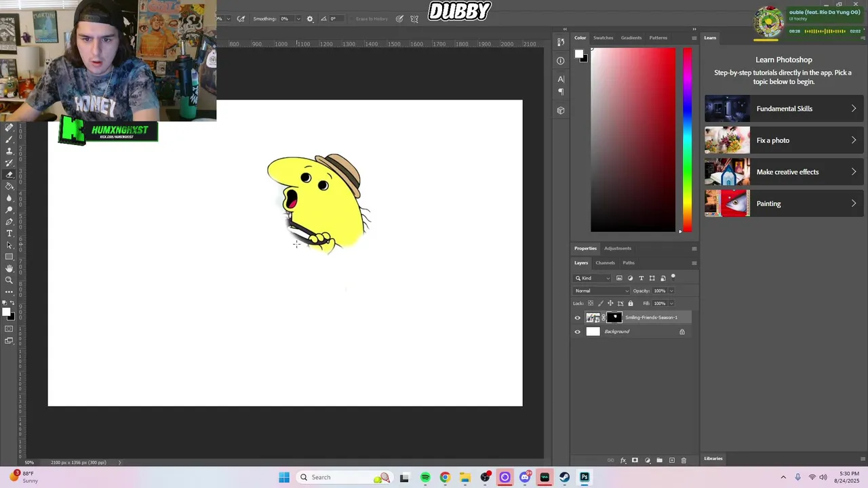The width and height of the screenshot is (868, 488).
Task: Switch to the Swatches tab
Action: [x=603, y=38]
